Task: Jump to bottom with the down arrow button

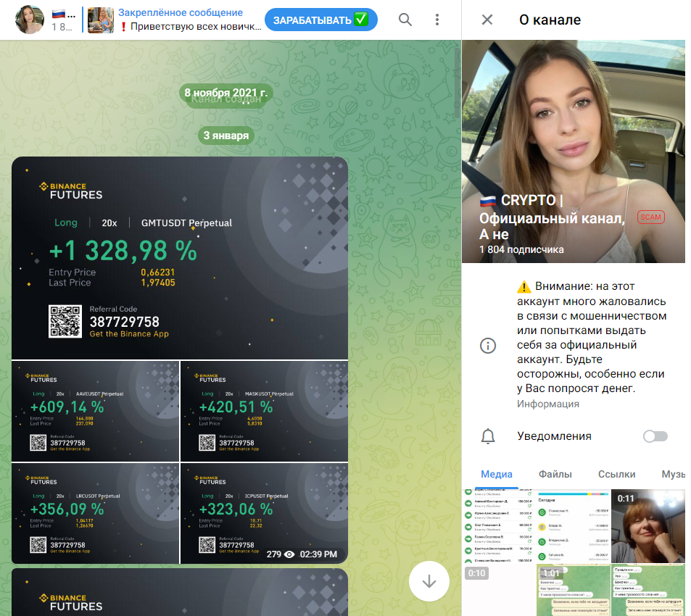Action: (429, 581)
